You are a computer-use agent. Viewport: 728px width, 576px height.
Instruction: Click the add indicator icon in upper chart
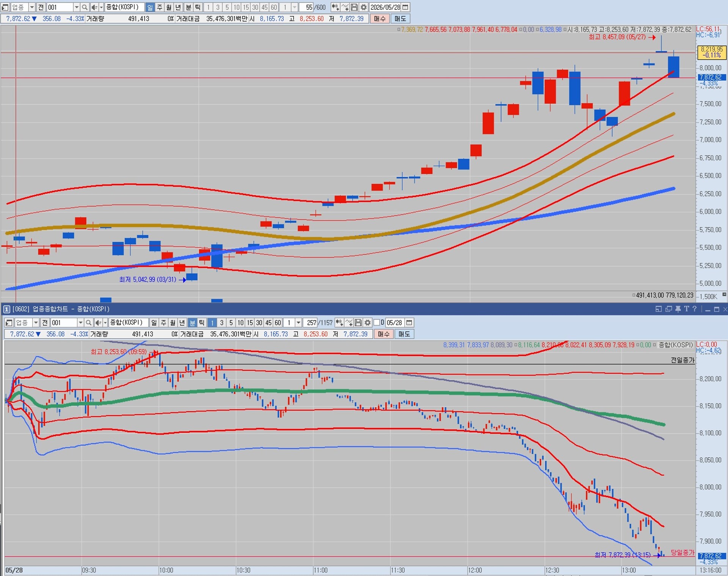coord(335,7)
